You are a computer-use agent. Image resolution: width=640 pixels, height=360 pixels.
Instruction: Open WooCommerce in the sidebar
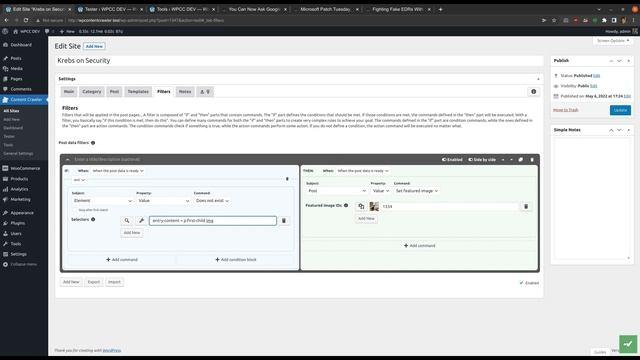(x=25, y=168)
